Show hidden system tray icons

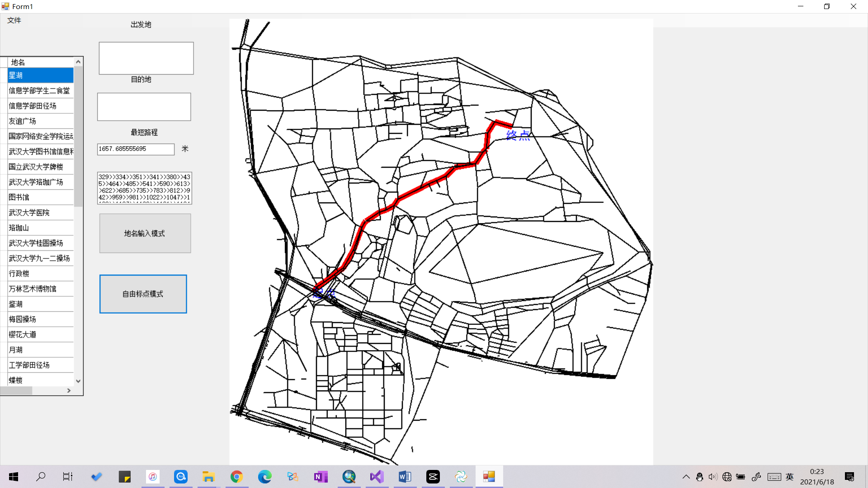[686, 477]
